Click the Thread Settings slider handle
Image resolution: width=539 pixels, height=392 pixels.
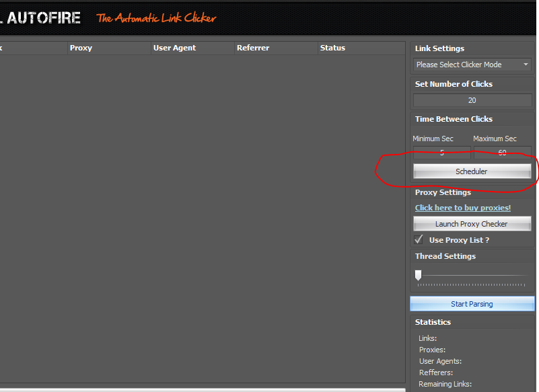click(x=418, y=275)
